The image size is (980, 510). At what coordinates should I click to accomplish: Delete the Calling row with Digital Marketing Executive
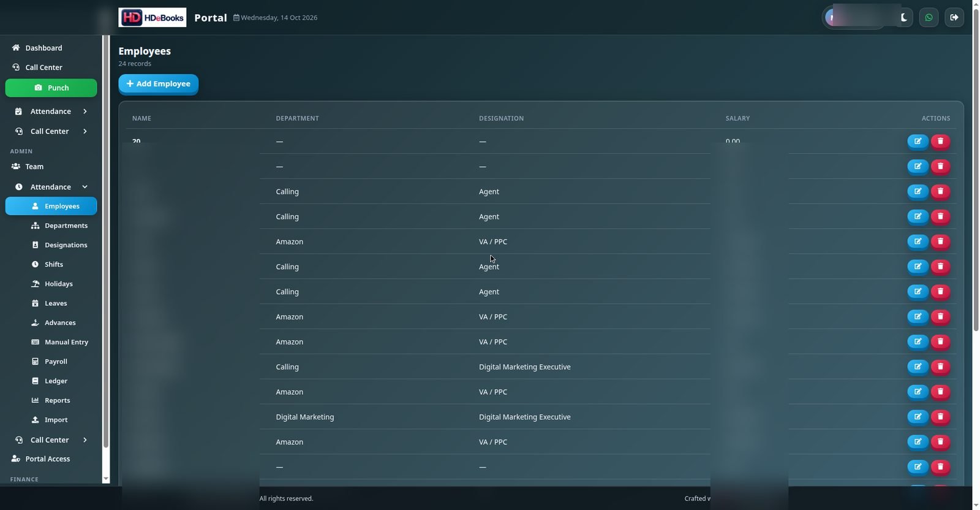[x=940, y=367]
